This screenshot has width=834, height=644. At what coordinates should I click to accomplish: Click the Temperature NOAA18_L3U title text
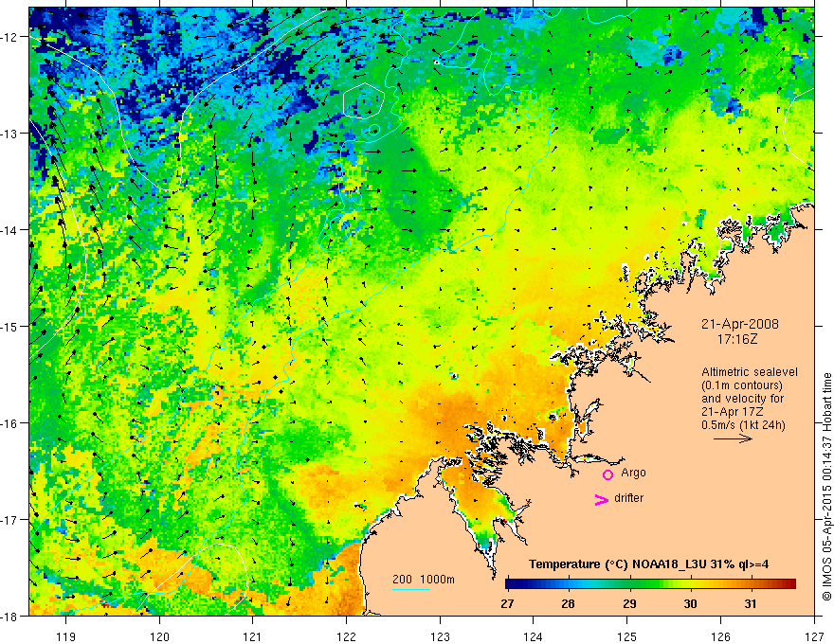[x=648, y=564]
